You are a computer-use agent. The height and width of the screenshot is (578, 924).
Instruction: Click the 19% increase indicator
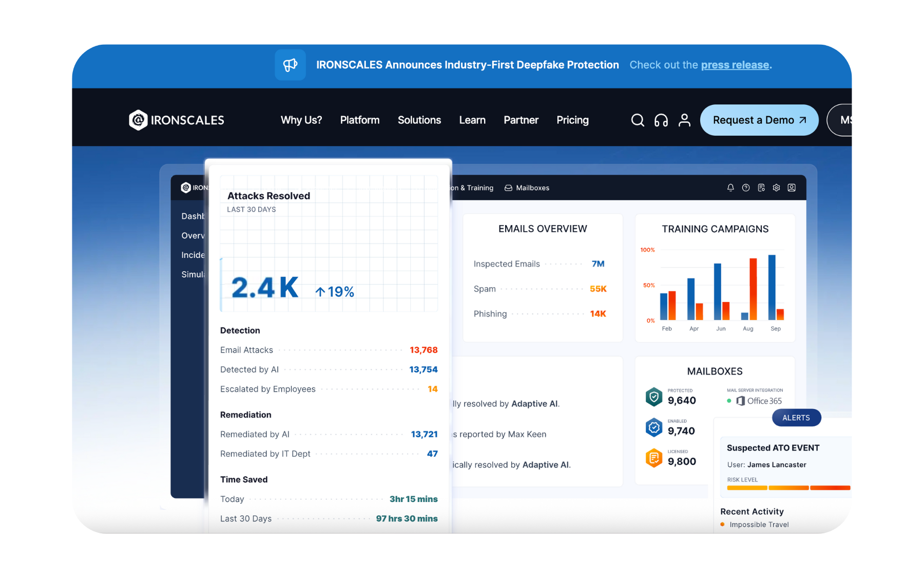point(335,292)
